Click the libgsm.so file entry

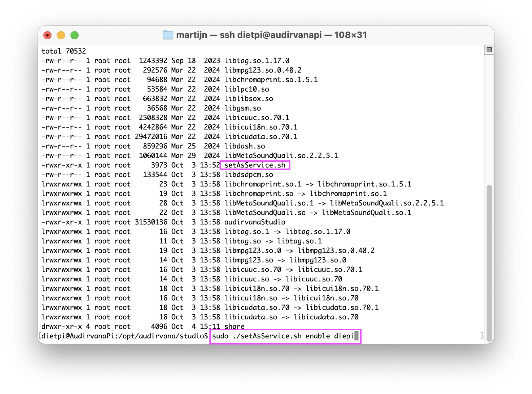[x=243, y=108]
